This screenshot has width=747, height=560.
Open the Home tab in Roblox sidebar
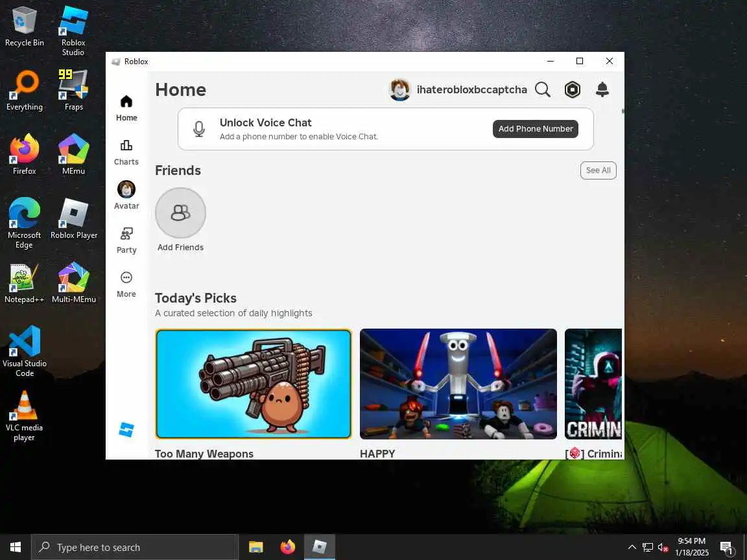coord(126,108)
